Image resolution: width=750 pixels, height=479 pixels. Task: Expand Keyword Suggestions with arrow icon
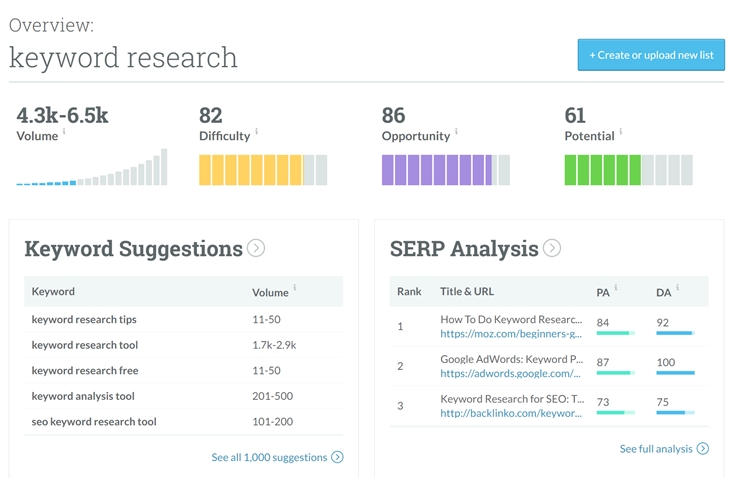pyautogui.click(x=256, y=248)
